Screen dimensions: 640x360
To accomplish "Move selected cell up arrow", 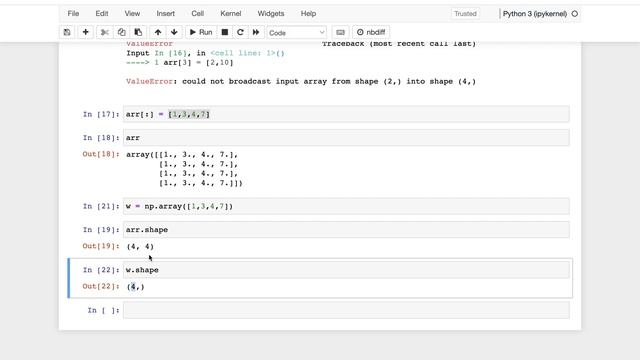I will pyautogui.click(x=158, y=32).
